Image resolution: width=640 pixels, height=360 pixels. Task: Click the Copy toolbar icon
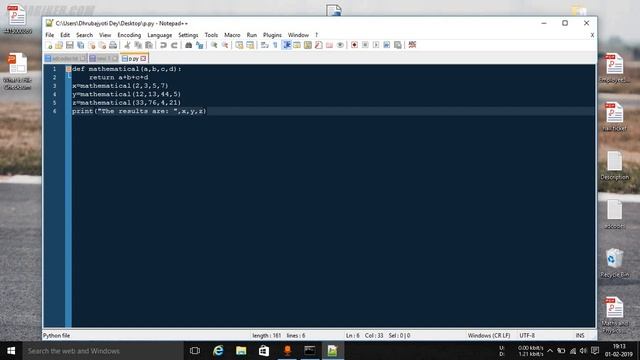click(138, 45)
